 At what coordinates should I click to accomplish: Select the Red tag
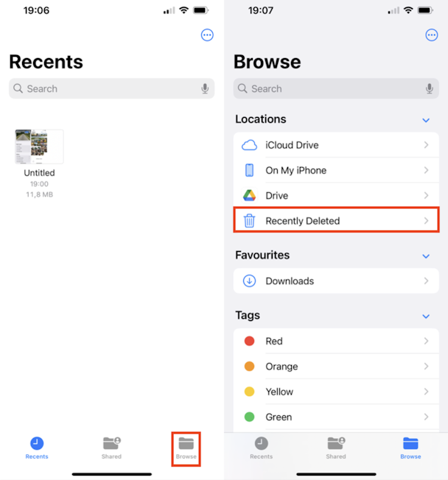click(x=336, y=341)
